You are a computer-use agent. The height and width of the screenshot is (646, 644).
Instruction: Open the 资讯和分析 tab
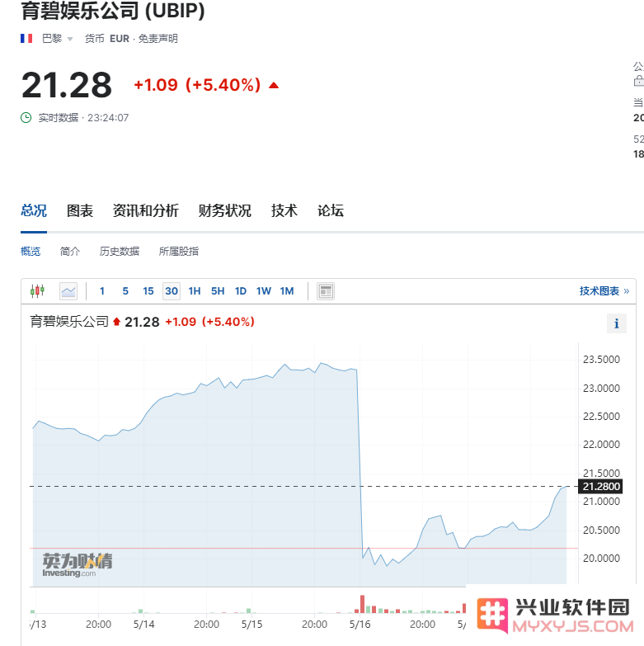point(146,210)
